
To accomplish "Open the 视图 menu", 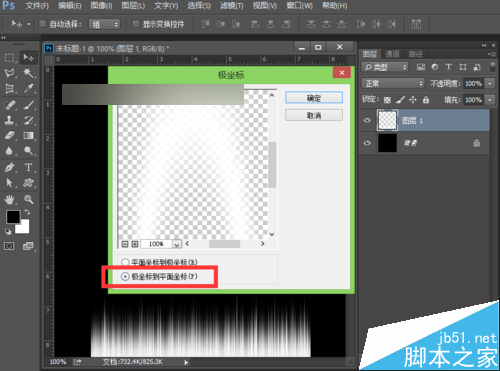I will (265, 6).
